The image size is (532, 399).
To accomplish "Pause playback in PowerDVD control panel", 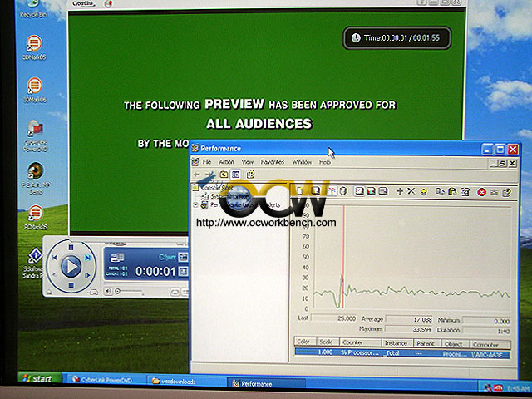I will [x=71, y=248].
